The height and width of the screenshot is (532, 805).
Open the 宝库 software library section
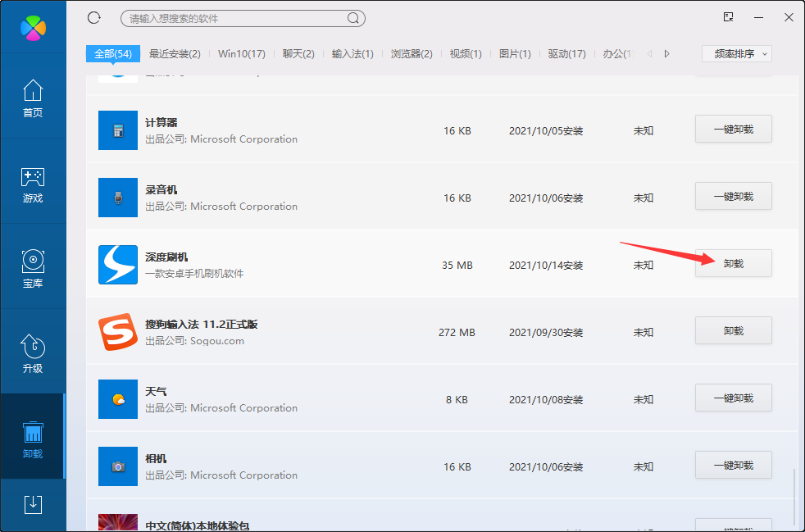pyautogui.click(x=33, y=269)
